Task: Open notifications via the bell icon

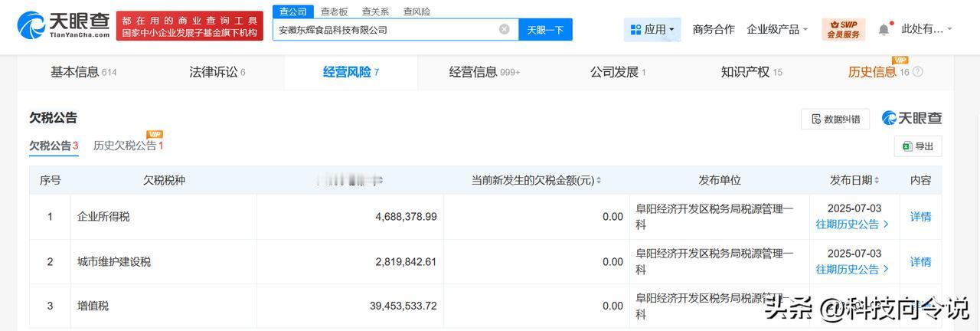Action: click(884, 29)
